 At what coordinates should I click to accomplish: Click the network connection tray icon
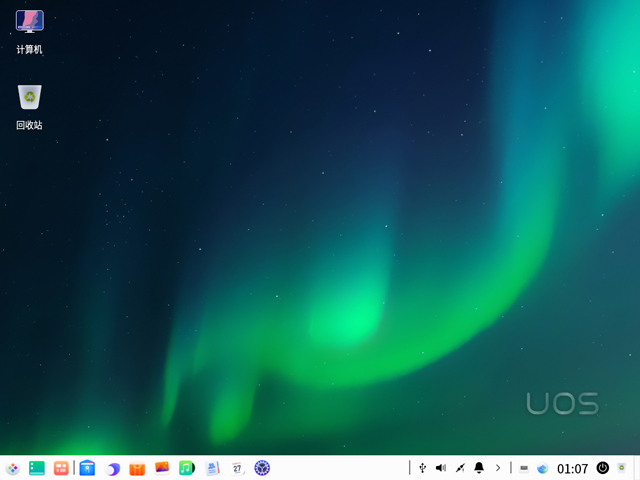click(x=460, y=468)
